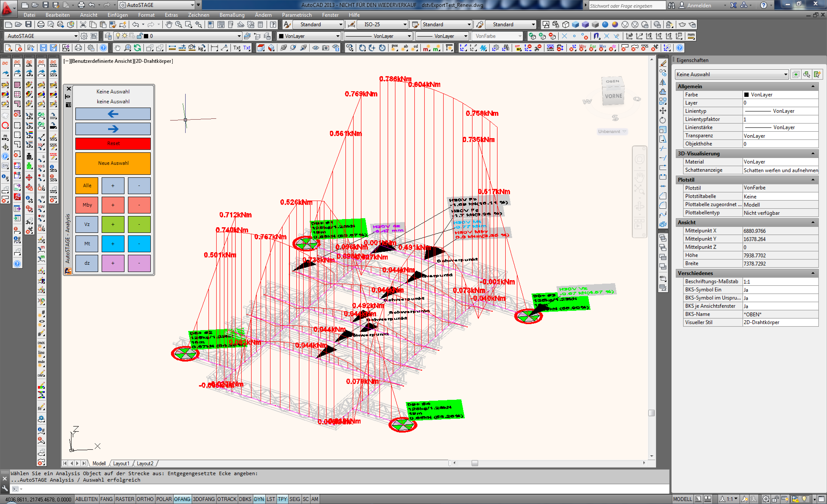Click the Plot printer icon

[x=41, y=25]
